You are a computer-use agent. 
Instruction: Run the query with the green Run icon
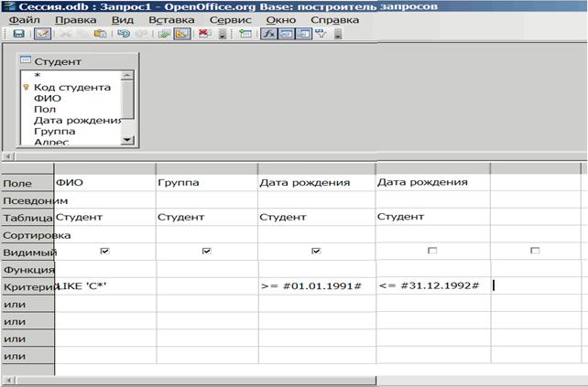(x=164, y=34)
